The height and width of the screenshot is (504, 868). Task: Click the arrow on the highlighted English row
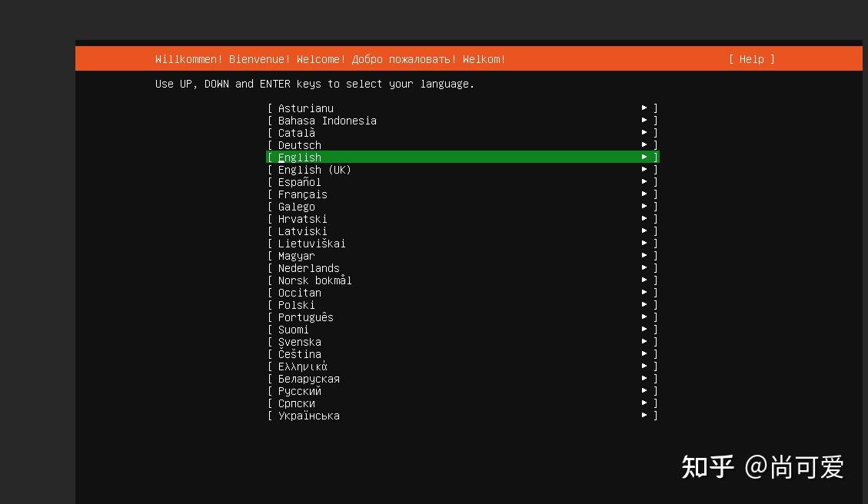644,157
